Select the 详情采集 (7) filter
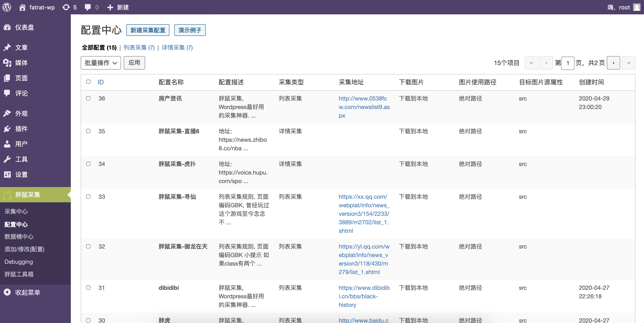The width and height of the screenshot is (644, 323). point(177,48)
